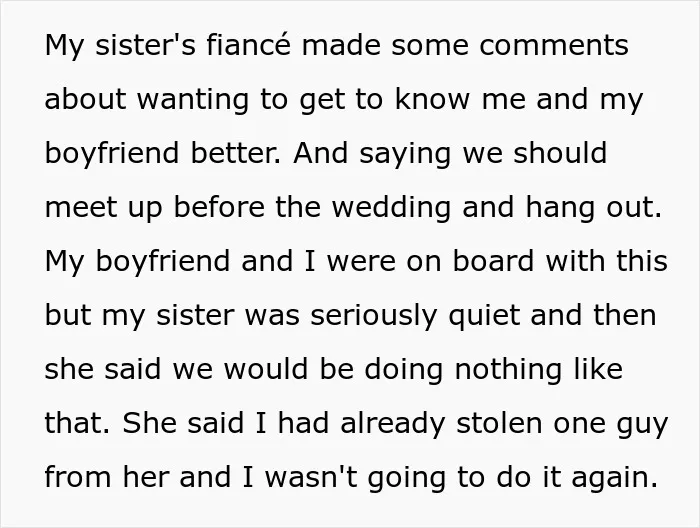Click the phrase "My sister's" at start
Screen dimensions: 700x528
[x=120, y=46]
